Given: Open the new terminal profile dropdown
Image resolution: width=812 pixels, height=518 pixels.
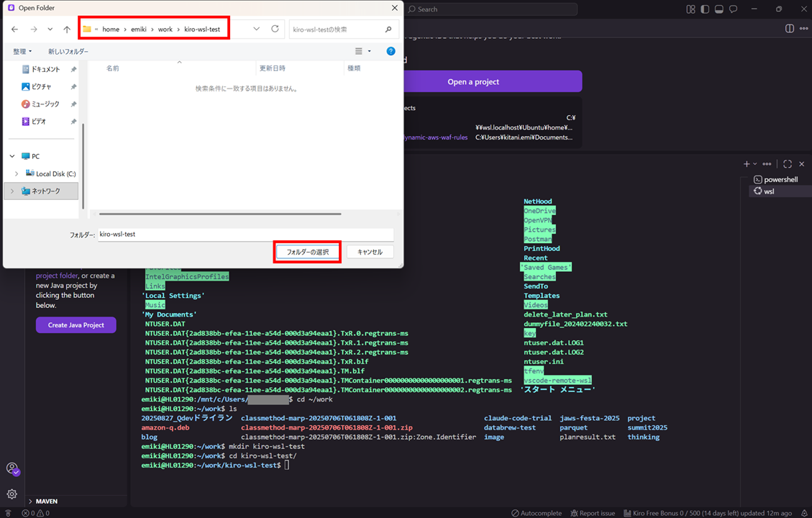Looking at the screenshot, I should (754, 164).
